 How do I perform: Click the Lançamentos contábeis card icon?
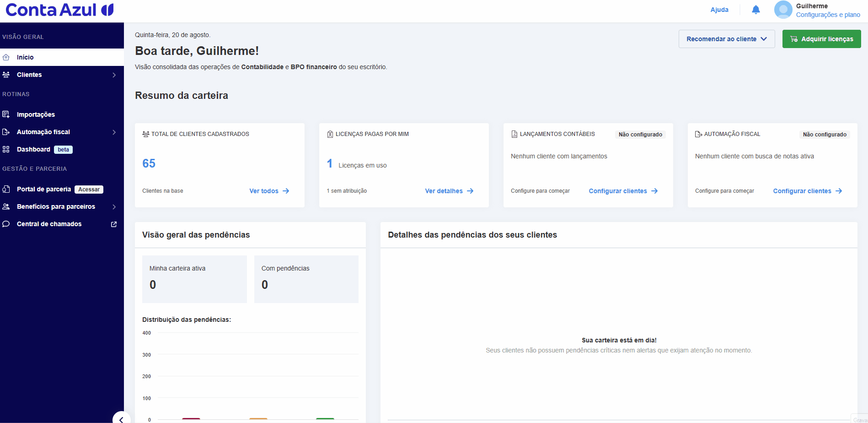pyautogui.click(x=514, y=134)
